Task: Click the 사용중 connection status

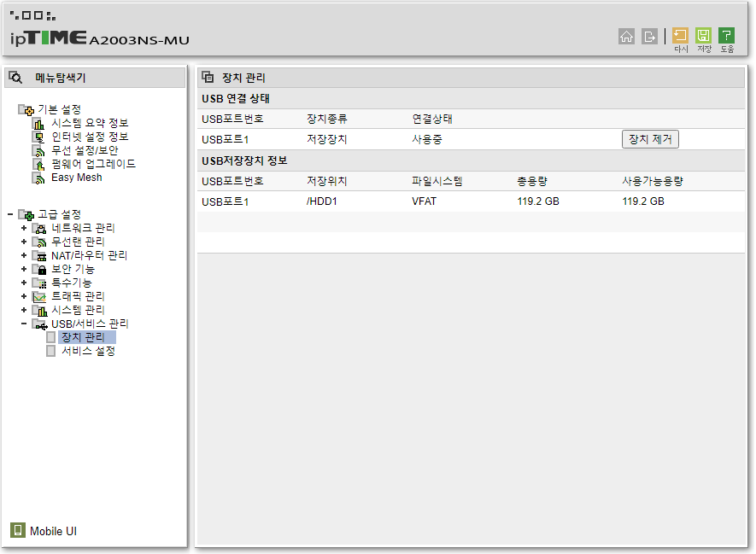Action: click(x=427, y=139)
